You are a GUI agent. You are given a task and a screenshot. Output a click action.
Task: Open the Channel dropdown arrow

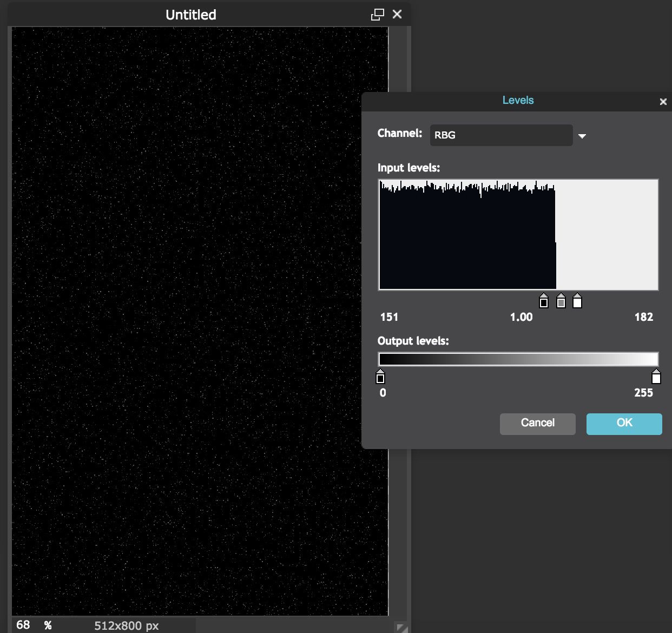[x=582, y=136]
